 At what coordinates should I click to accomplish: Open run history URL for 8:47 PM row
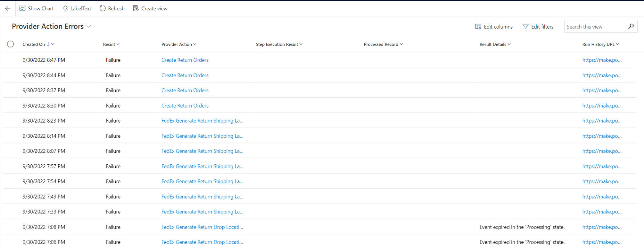point(602,60)
